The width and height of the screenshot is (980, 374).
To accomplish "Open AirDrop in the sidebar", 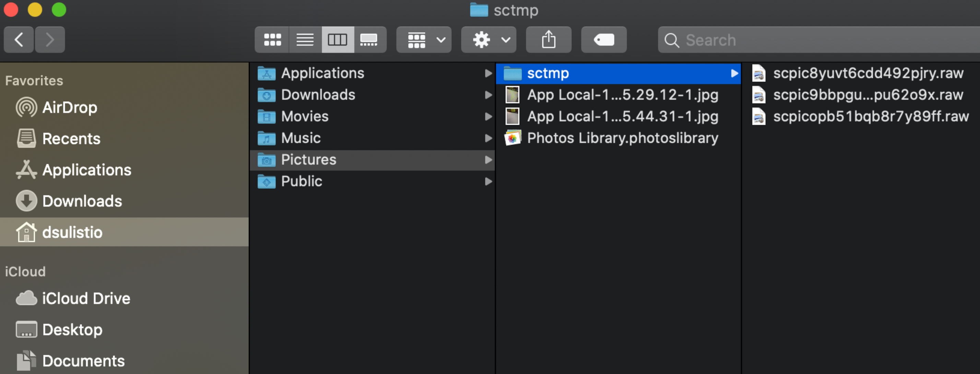I will tap(124, 107).
